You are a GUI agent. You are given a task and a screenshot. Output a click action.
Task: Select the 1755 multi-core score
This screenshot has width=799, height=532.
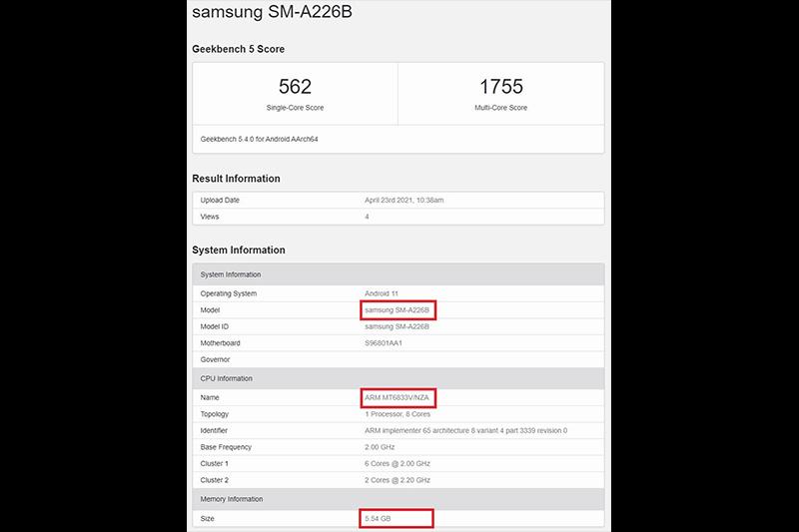(501, 87)
